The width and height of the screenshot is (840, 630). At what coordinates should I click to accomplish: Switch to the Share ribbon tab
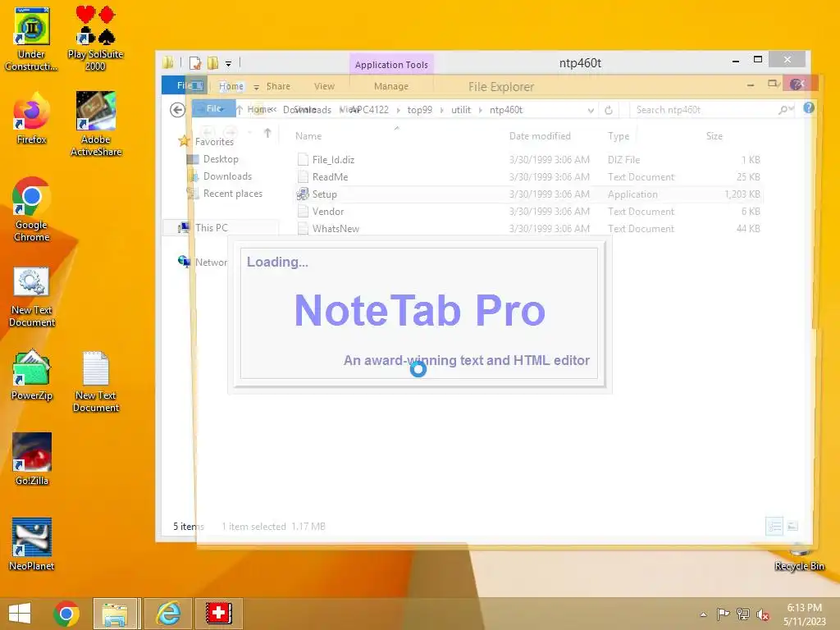(278, 86)
